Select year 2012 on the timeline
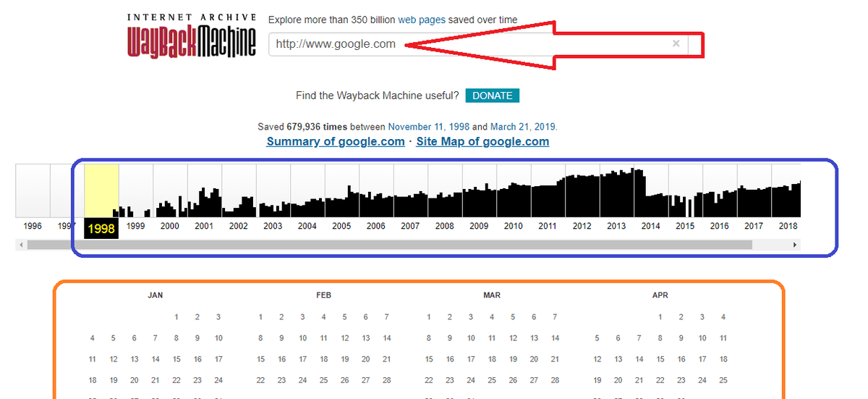 pyautogui.click(x=582, y=226)
